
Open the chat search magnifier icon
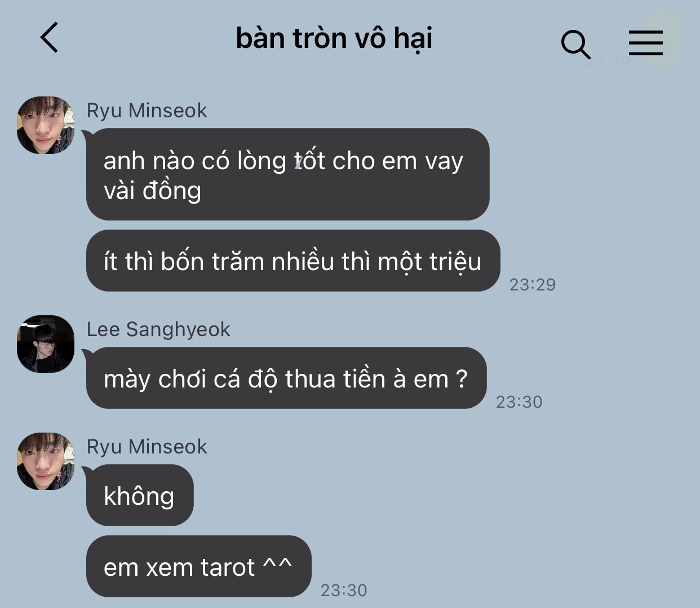click(575, 45)
